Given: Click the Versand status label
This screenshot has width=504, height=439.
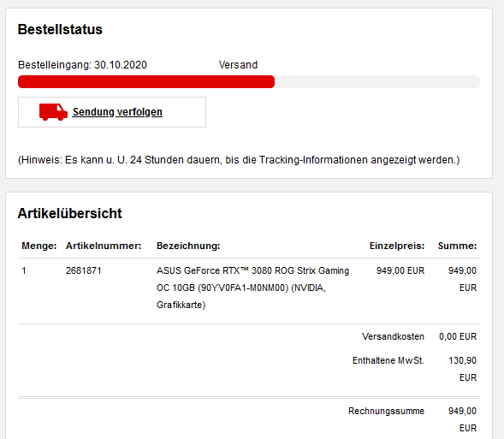Looking at the screenshot, I should (x=238, y=65).
